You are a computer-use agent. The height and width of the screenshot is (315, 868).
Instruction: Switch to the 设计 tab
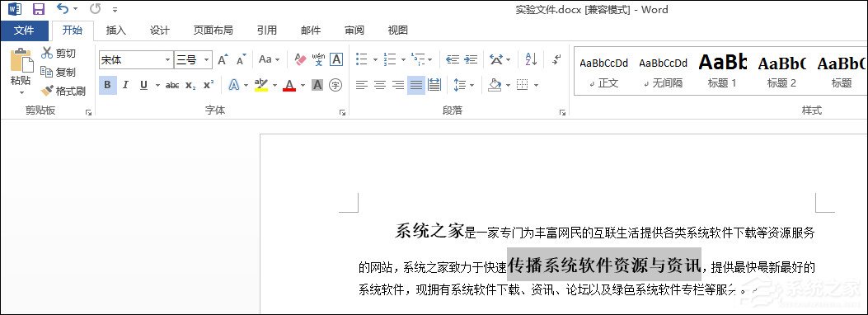click(159, 31)
